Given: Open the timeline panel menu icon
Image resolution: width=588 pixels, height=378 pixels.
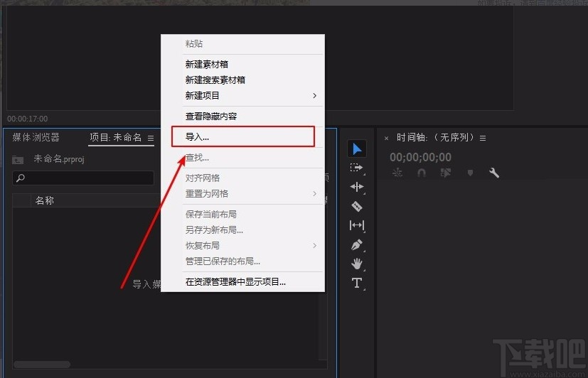Looking at the screenshot, I should tap(483, 139).
